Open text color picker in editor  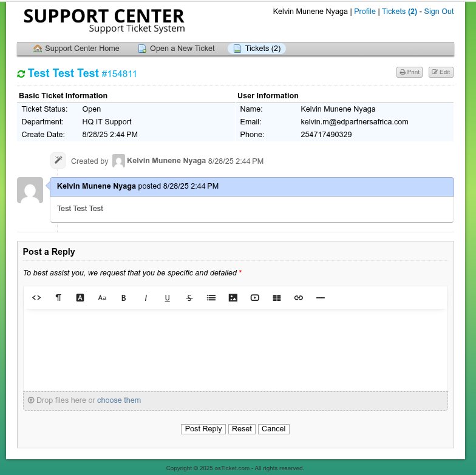pos(80,298)
